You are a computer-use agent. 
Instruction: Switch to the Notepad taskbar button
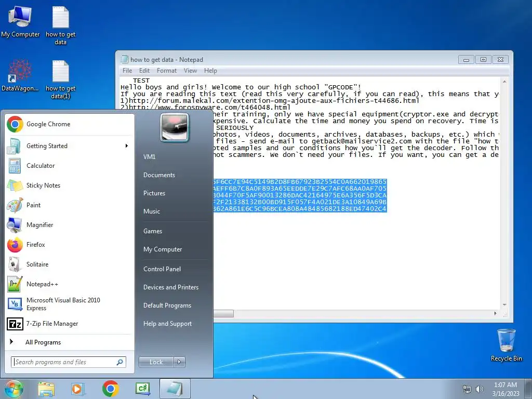tap(175, 389)
